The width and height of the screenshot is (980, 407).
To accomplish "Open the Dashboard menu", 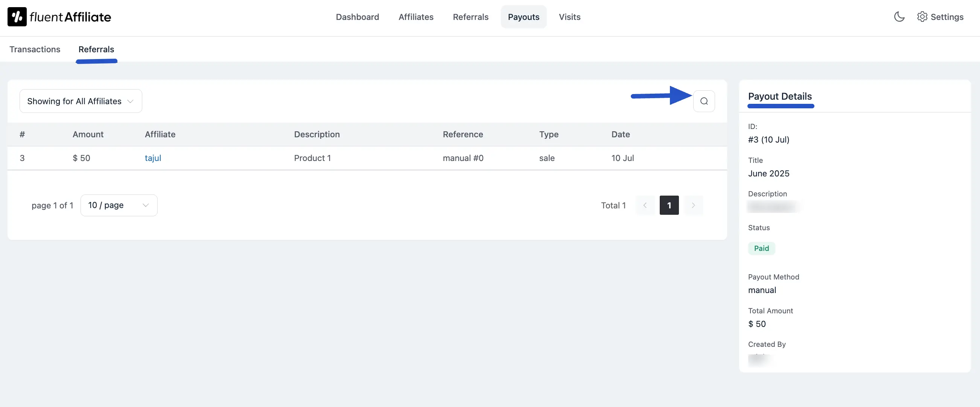I will point(357,17).
